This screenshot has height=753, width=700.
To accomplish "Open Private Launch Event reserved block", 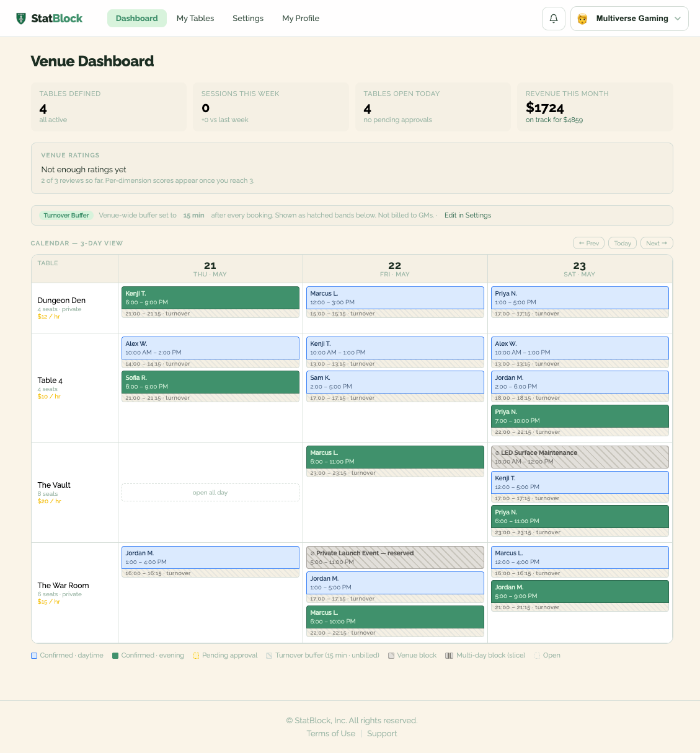I will click(x=395, y=557).
